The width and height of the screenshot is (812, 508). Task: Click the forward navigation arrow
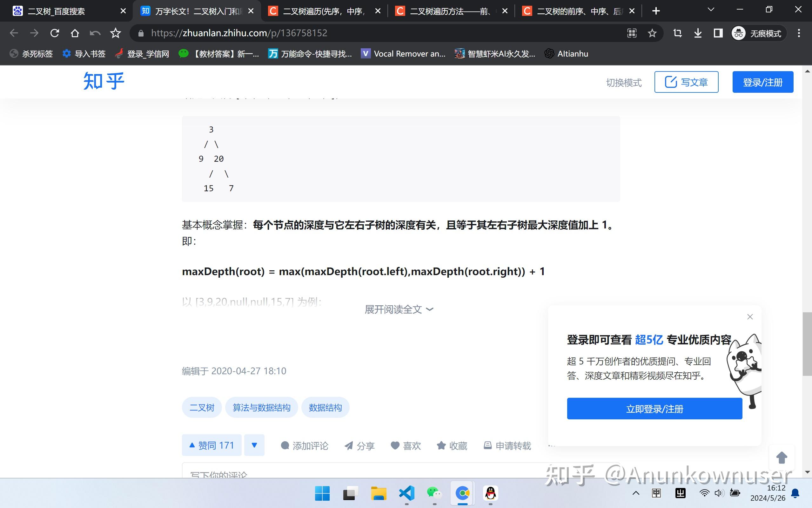pyautogui.click(x=34, y=33)
